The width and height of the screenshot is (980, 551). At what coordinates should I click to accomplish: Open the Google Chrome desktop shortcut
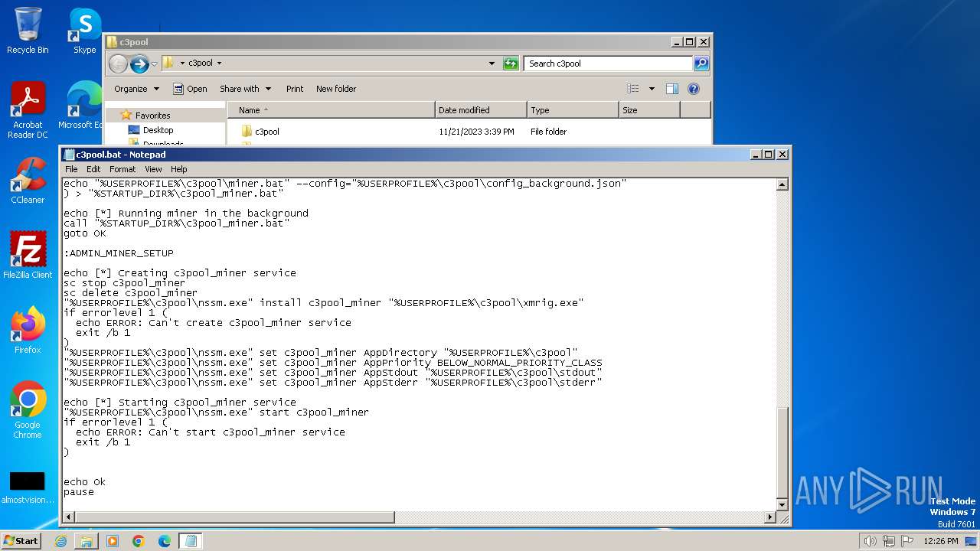pyautogui.click(x=28, y=410)
